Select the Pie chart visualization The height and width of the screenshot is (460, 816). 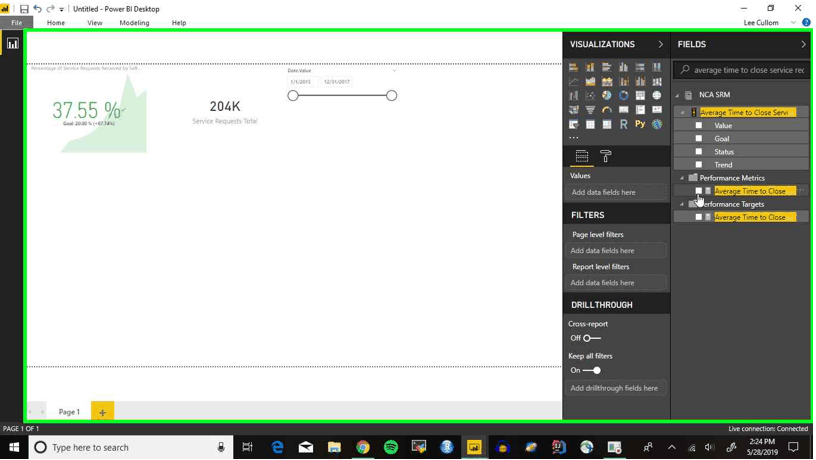pyautogui.click(x=607, y=96)
